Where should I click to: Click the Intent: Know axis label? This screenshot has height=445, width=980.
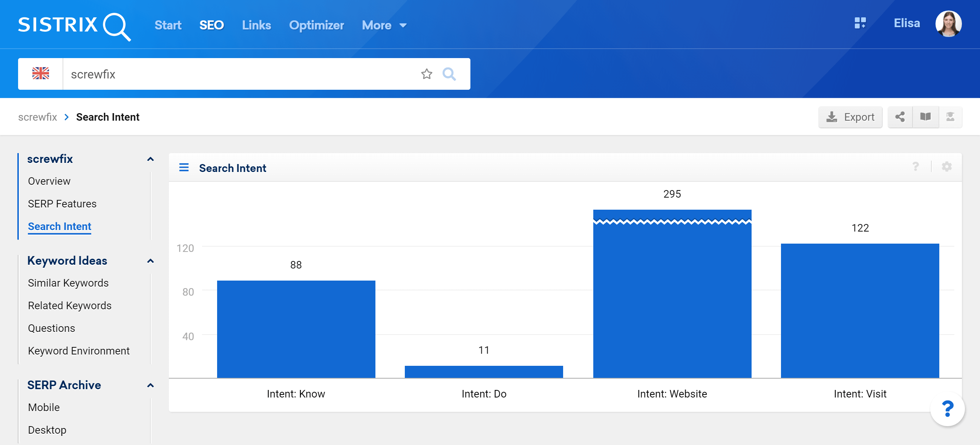[x=296, y=394]
